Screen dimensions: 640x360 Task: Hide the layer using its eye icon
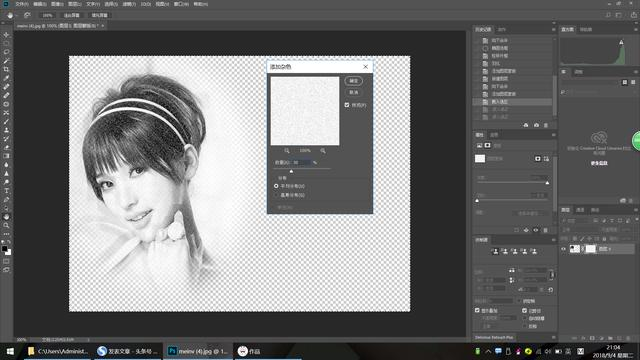click(x=564, y=249)
